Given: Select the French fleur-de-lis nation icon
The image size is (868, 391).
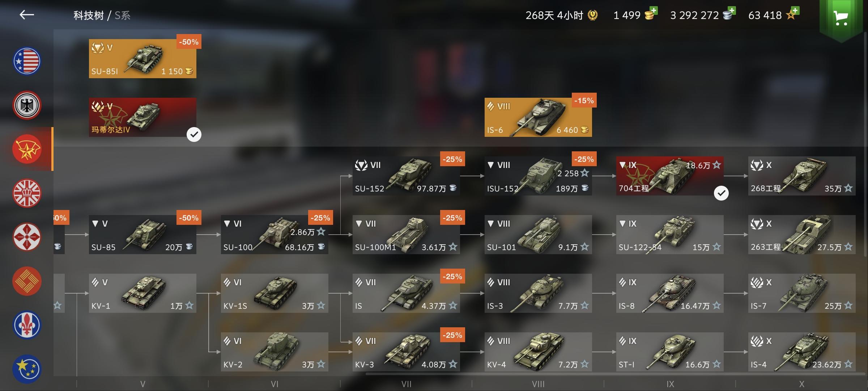Looking at the screenshot, I should [27, 325].
